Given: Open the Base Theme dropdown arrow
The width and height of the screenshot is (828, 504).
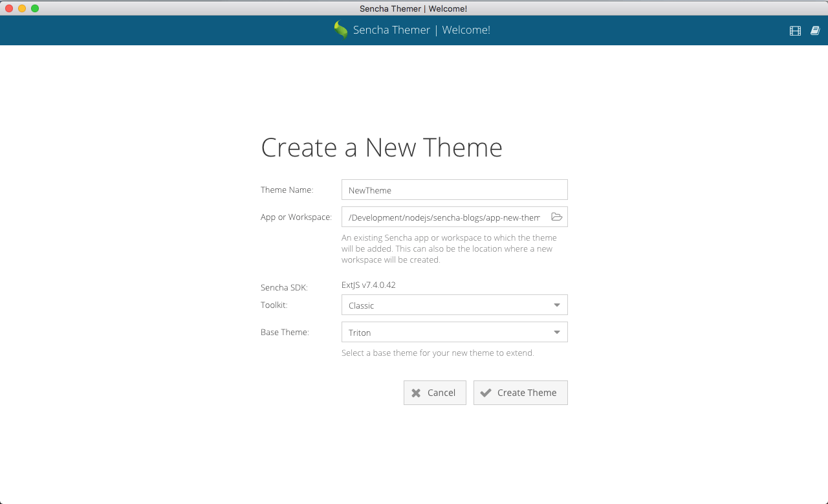Looking at the screenshot, I should tap(557, 333).
